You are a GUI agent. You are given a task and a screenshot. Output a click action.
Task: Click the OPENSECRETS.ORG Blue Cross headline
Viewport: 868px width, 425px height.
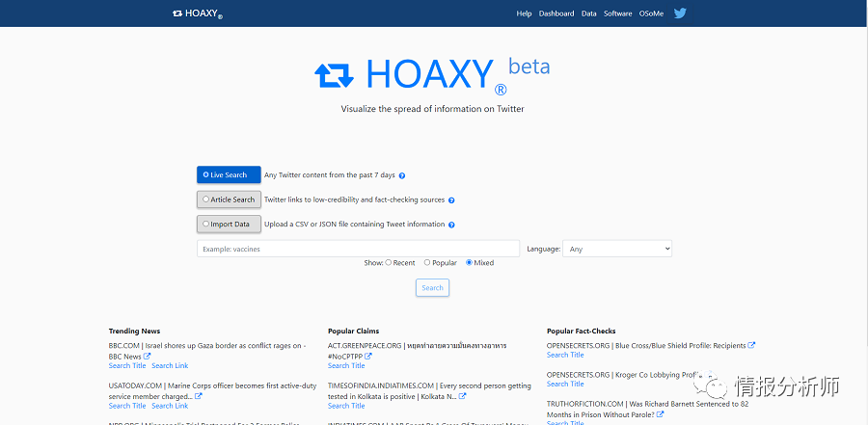646,345
